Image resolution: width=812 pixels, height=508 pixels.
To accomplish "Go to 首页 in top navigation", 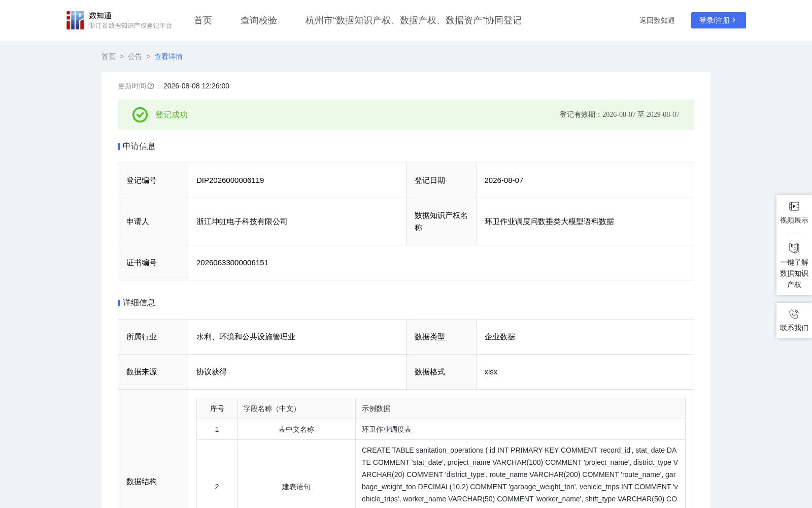I will click(203, 20).
